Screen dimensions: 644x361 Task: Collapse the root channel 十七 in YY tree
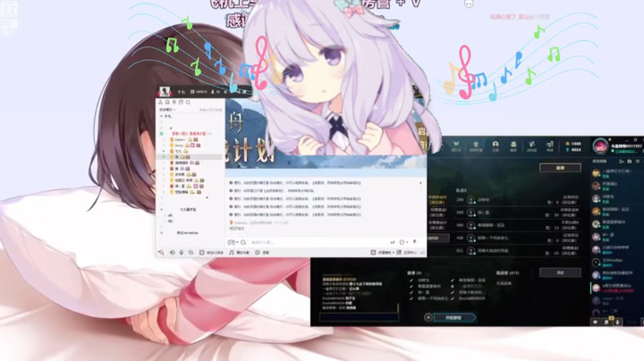[x=161, y=116]
